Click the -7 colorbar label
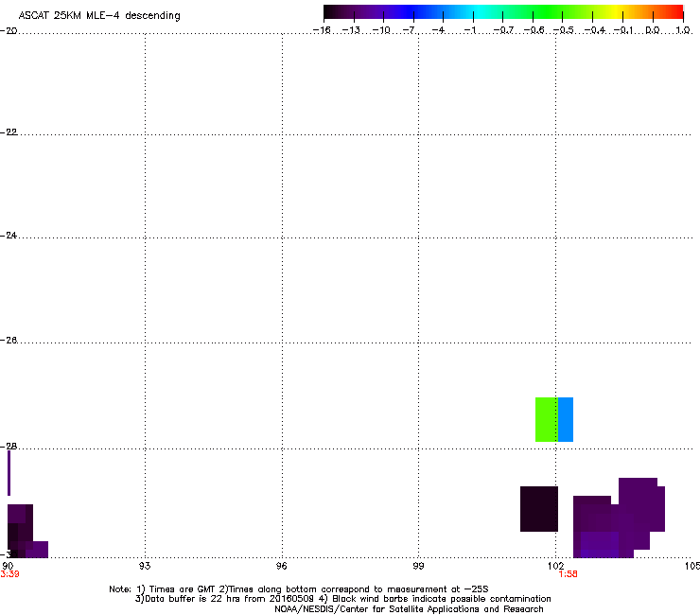700x615 pixels. click(x=410, y=30)
